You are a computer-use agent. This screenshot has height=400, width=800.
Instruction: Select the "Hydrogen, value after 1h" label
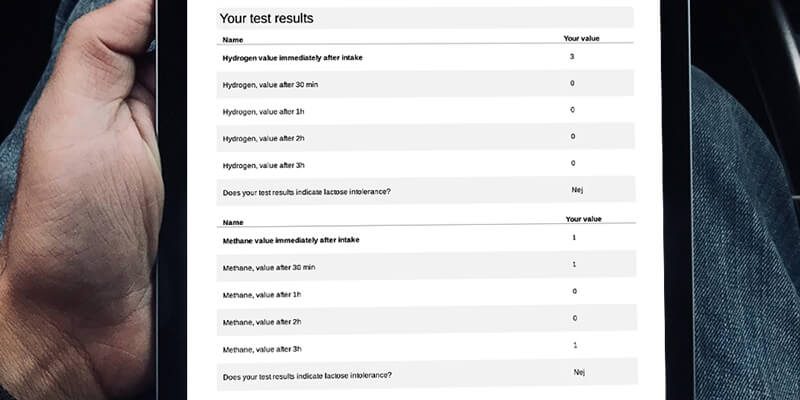pyautogui.click(x=263, y=110)
